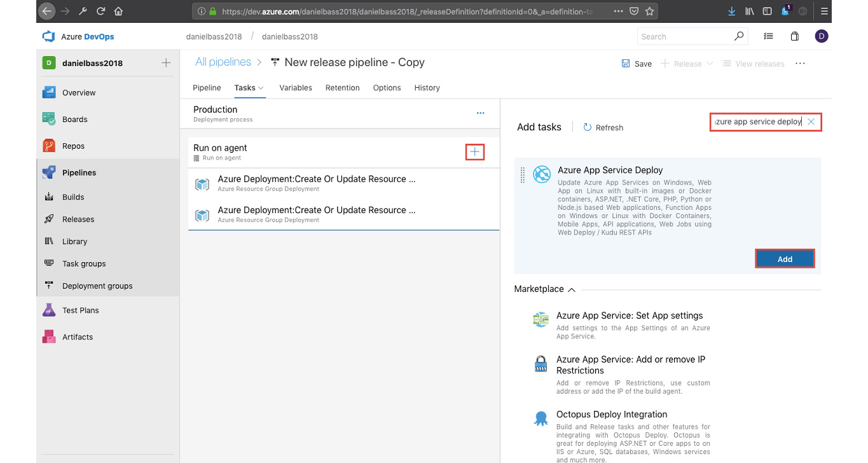Click the search magnifier icon
Image resolution: width=868 pixels, height=463 pixels.
pyautogui.click(x=738, y=36)
